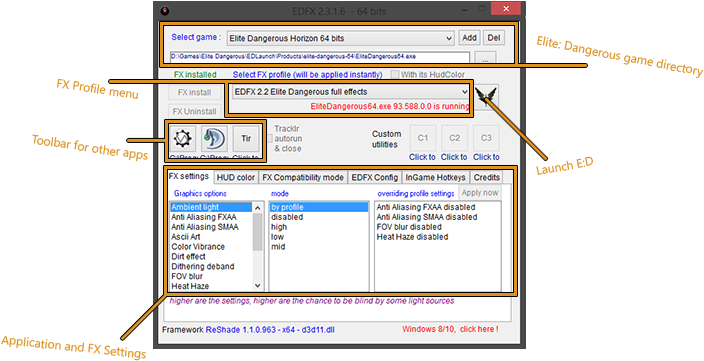This screenshot has width=704, height=361.
Task: Click the 'Click to' link under C3
Action: [x=486, y=157]
